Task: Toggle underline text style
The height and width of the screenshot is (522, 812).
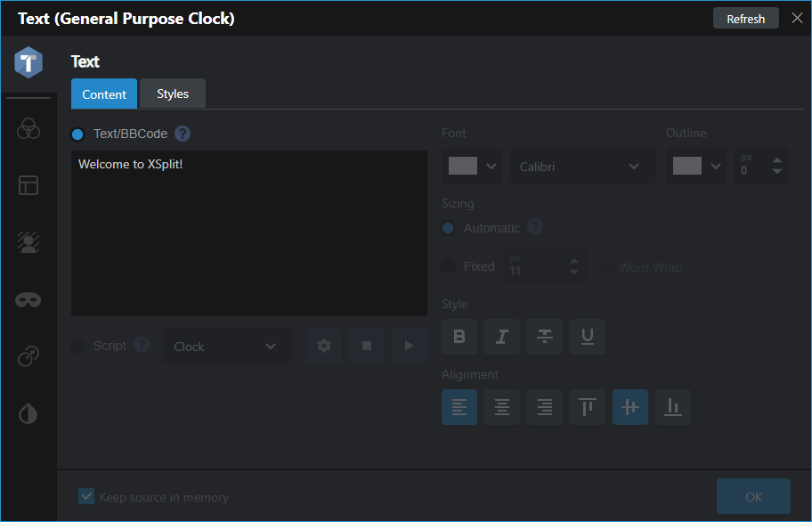Action: point(588,337)
